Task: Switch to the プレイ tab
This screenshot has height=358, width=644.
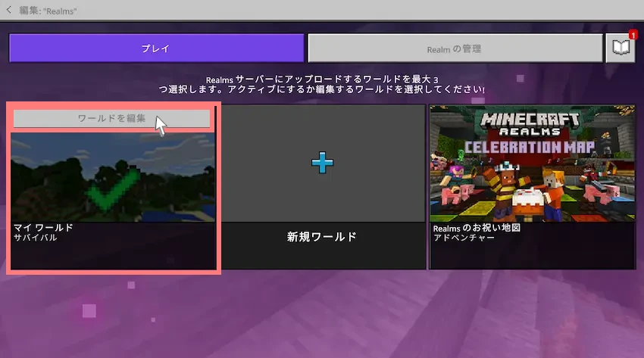Action: tap(156, 48)
